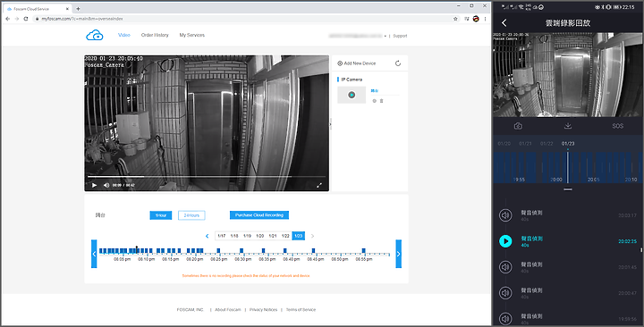The image size is (644, 327).
Task: Open About Foscam footer link
Action: (x=228, y=310)
